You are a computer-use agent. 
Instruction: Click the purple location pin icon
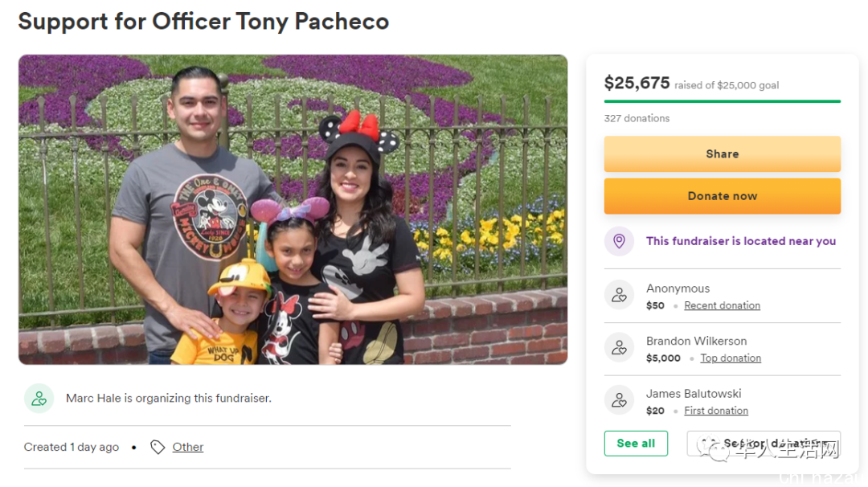tap(619, 241)
